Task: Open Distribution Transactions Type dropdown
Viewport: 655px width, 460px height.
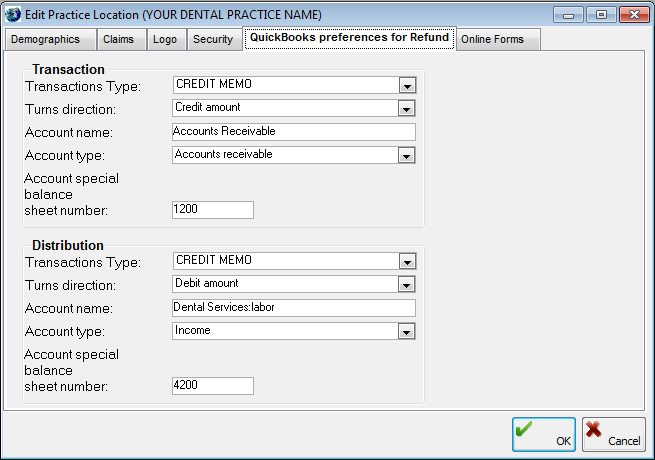Action: coord(406,262)
